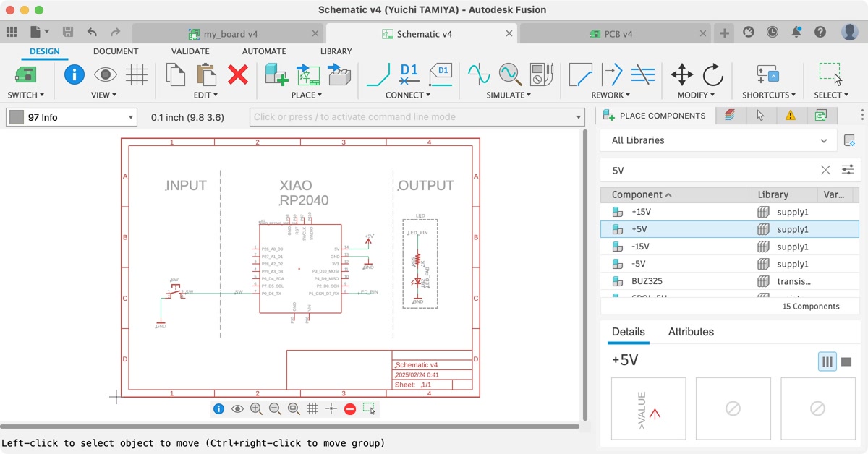Open grid settings in VIEW toolbar
The image size is (868, 454).
[137, 74]
